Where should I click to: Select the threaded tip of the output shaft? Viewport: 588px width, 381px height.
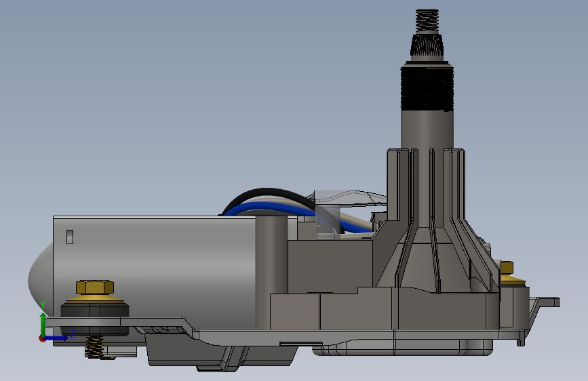click(x=427, y=21)
